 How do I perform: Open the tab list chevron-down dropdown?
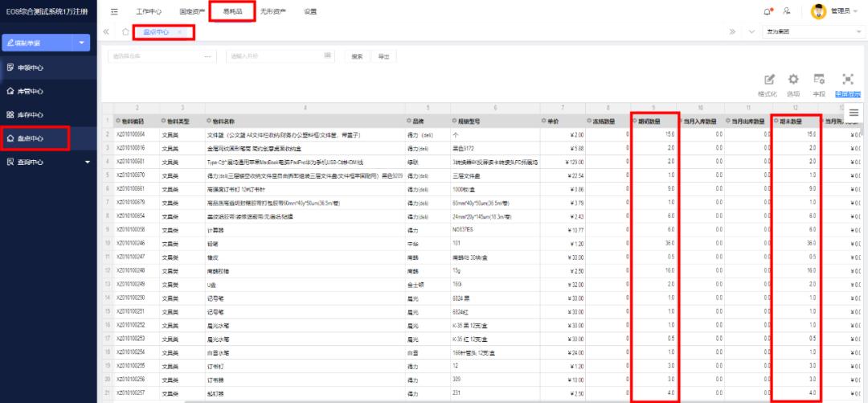[751, 31]
